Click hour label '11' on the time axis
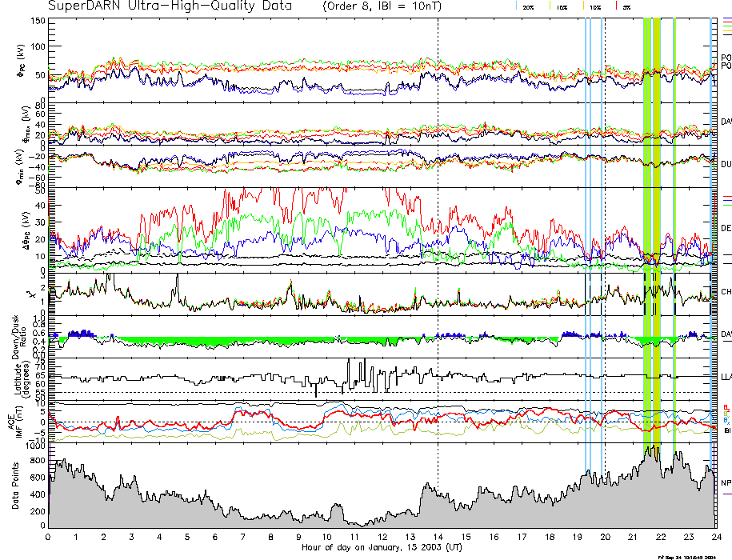The height and width of the screenshot is (560, 732). click(354, 537)
